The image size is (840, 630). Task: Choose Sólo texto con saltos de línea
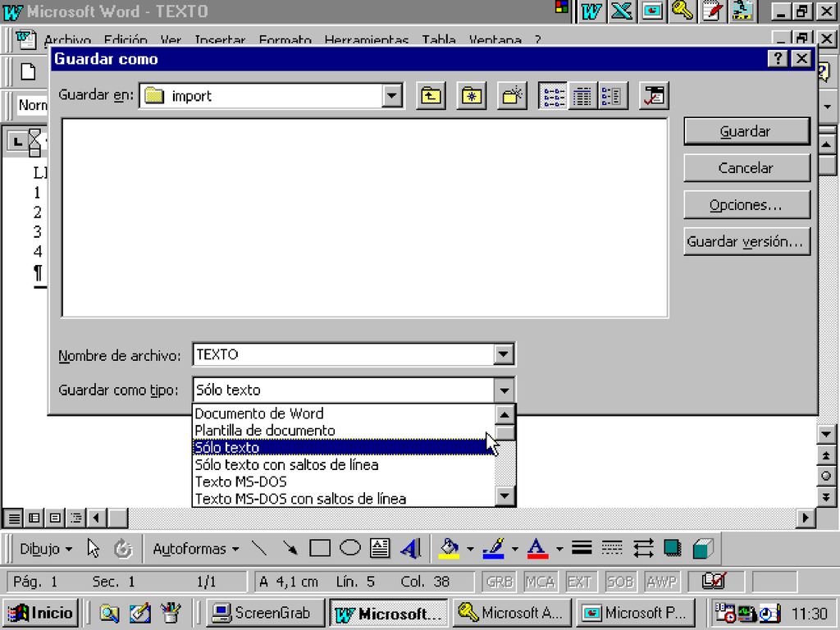344,464
